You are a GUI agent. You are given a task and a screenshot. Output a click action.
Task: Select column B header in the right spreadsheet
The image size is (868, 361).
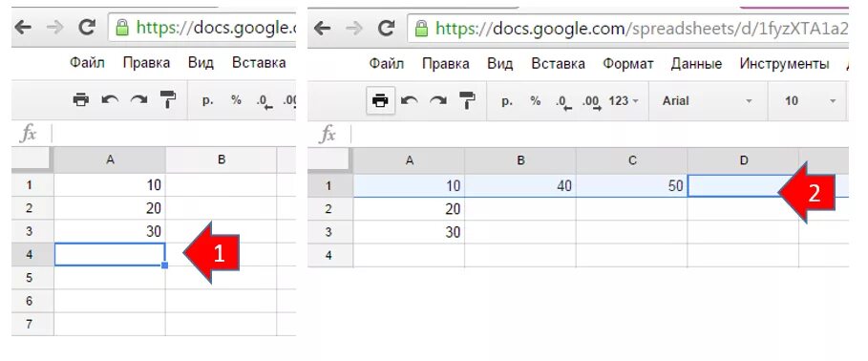[520, 160]
